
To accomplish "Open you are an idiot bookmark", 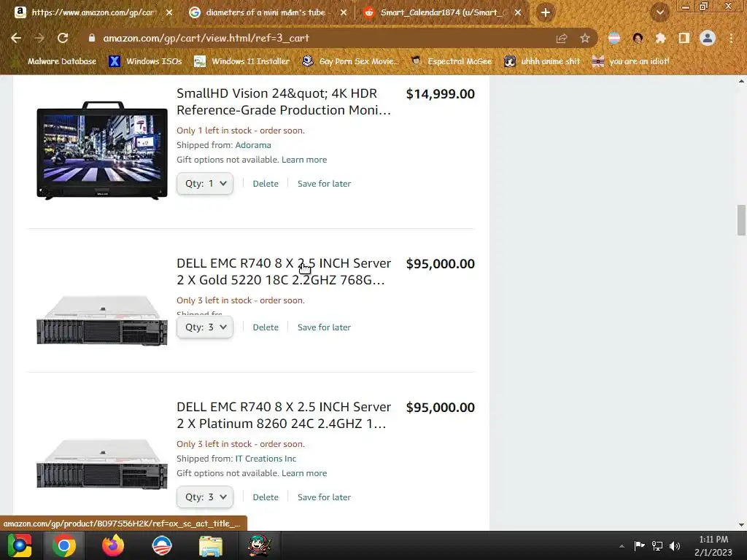I will tap(631, 61).
